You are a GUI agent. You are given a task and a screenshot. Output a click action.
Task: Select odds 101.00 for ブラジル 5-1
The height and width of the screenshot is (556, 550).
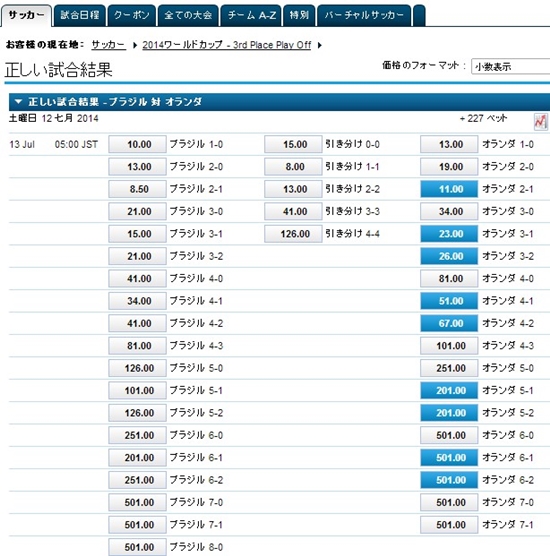[x=138, y=390]
